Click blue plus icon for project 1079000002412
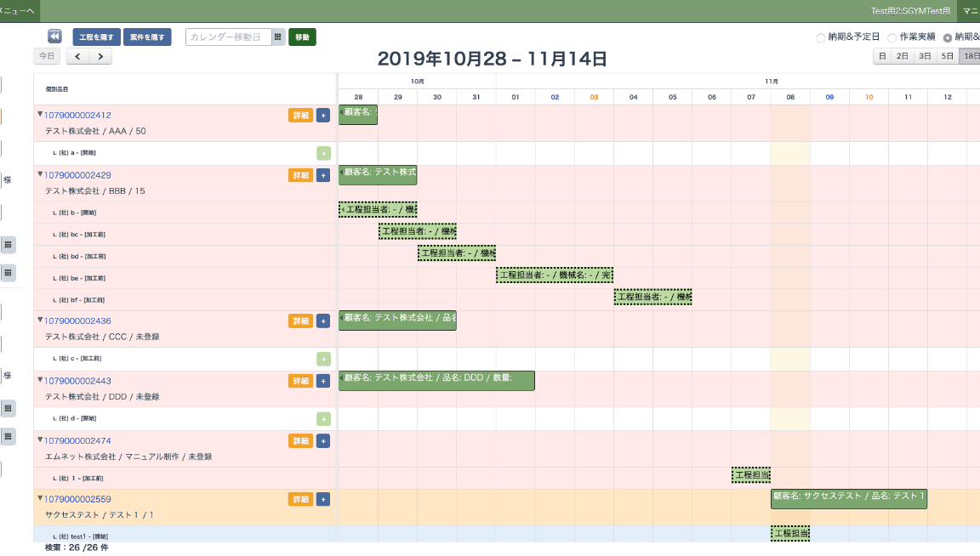Image resolution: width=980 pixels, height=556 pixels. 323,116
